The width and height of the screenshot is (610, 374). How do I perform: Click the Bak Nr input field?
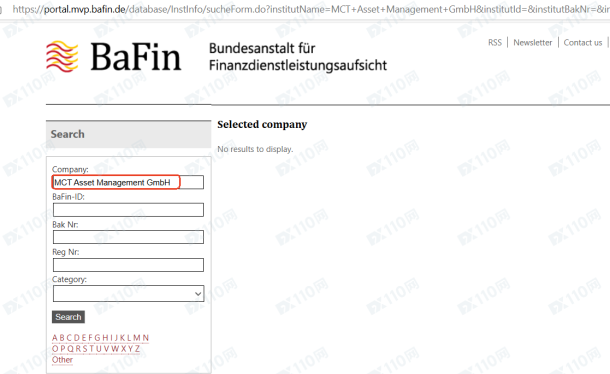point(128,237)
